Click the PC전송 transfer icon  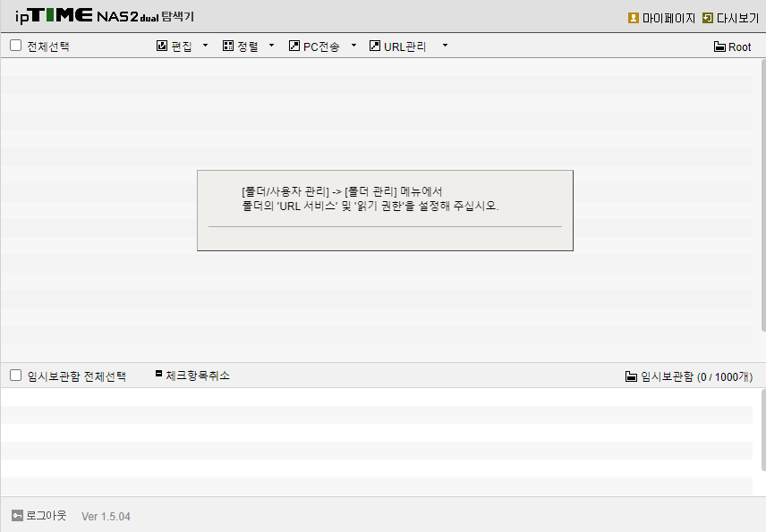click(x=294, y=46)
